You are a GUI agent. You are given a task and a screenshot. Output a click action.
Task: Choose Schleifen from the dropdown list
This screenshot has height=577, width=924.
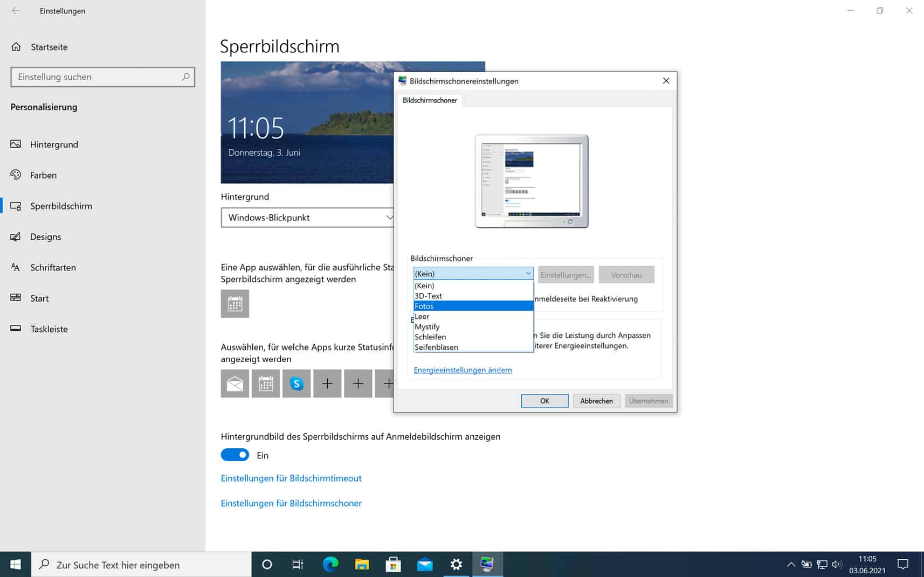coord(473,337)
